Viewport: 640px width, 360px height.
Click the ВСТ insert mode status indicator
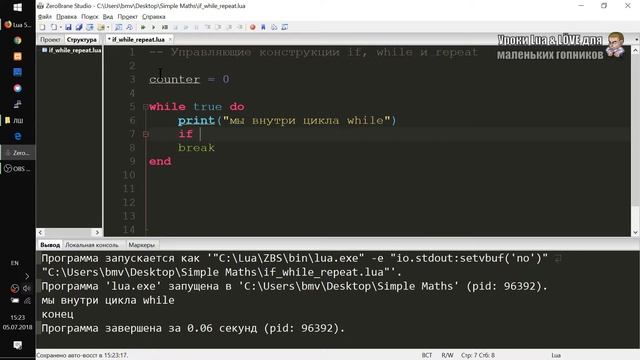click(427, 356)
